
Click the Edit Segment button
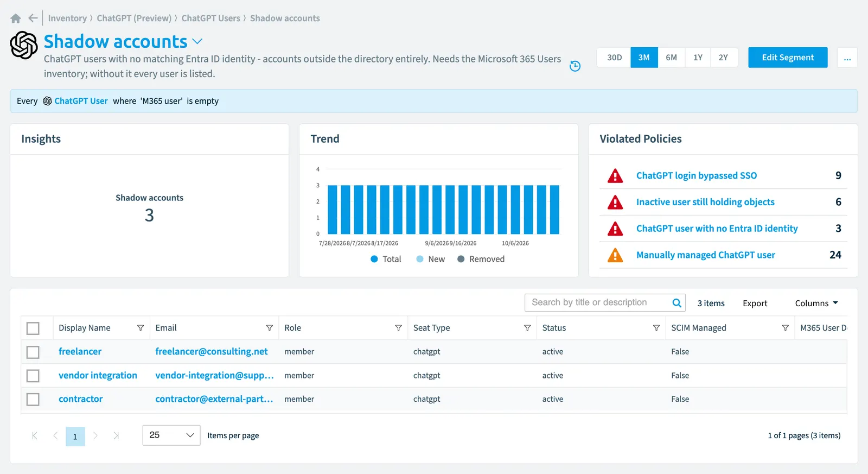coord(788,58)
